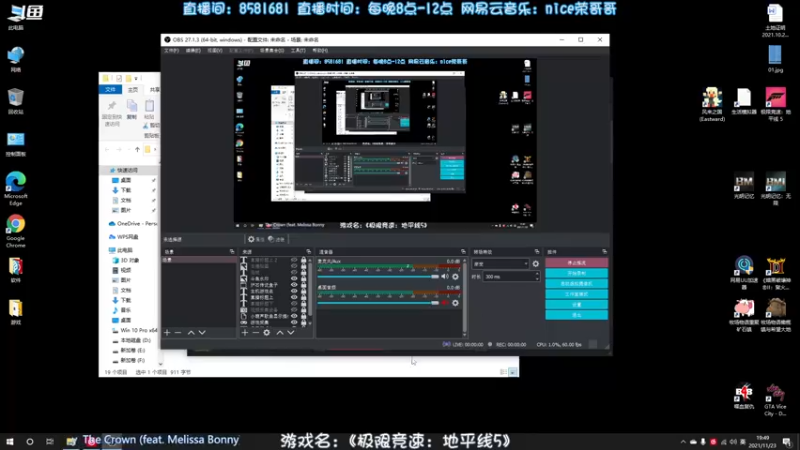
Task: Click red 停止推流 stop streaming button
Action: (x=577, y=263)
